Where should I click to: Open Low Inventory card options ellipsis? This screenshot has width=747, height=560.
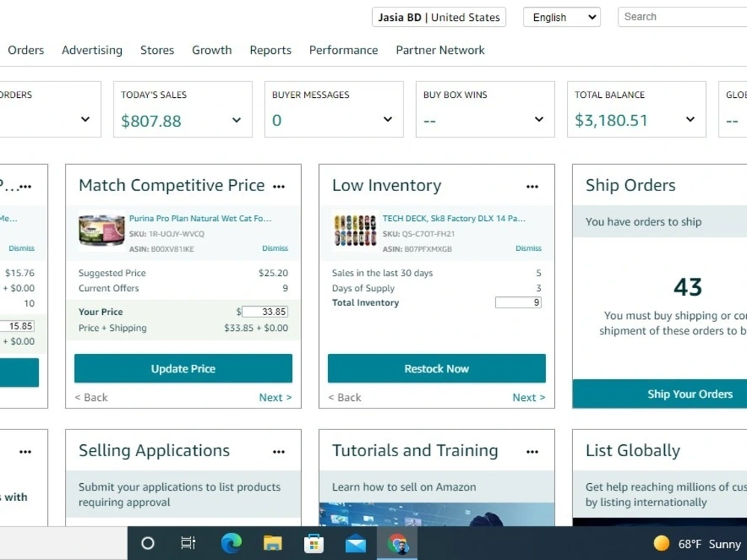coord(532,187)
